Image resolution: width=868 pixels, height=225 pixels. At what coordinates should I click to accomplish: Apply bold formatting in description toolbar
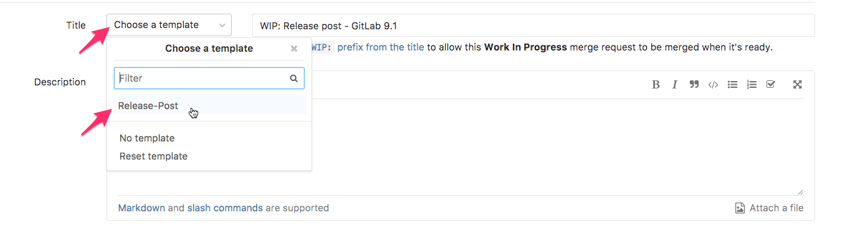pos(656,85)
